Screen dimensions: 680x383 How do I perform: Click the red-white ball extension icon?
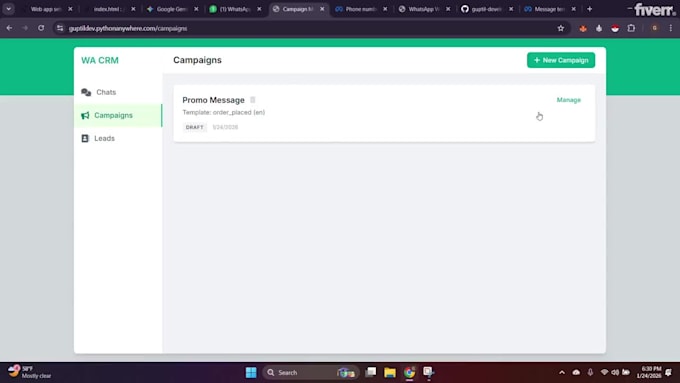tap(615, 29)
